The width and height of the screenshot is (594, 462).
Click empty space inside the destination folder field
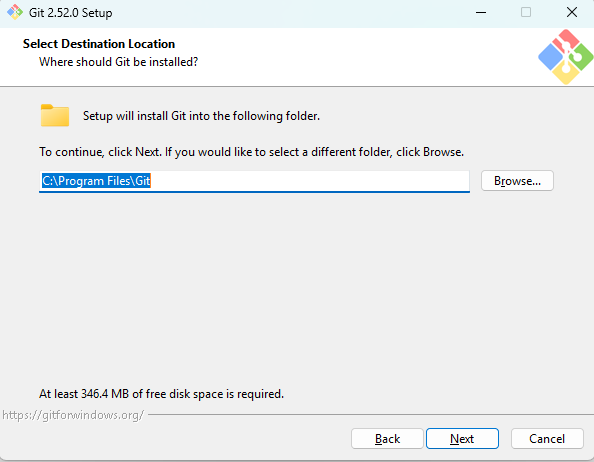[x=311, y=181]
